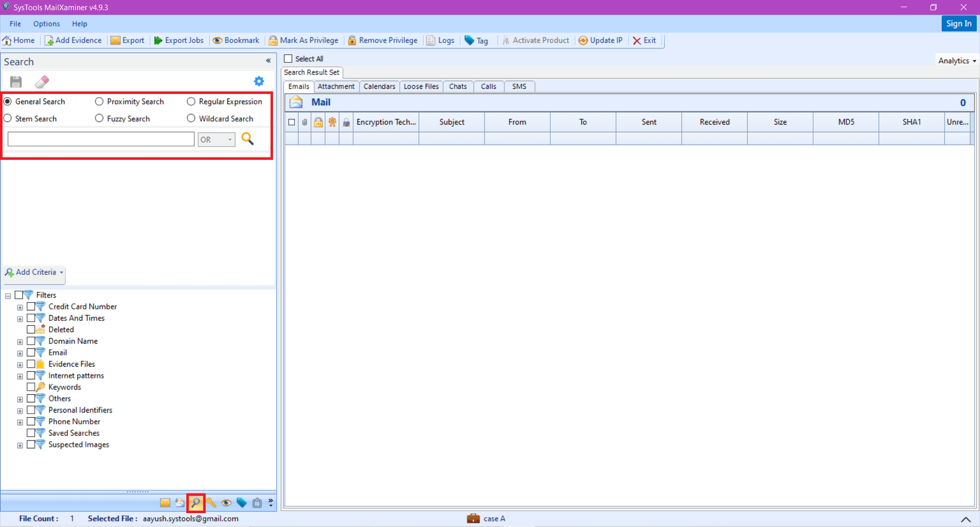Show more bottom bar buttons overflow arrow

coord(271,502)
